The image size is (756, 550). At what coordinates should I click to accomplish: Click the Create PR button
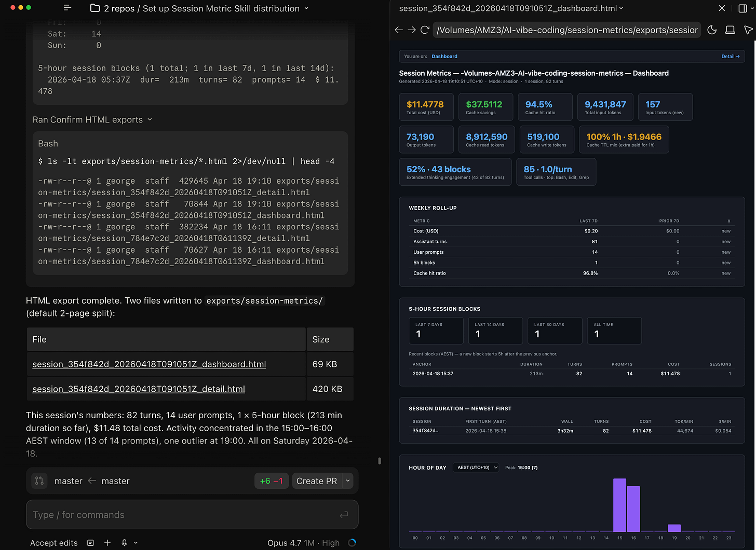point(316,481)
